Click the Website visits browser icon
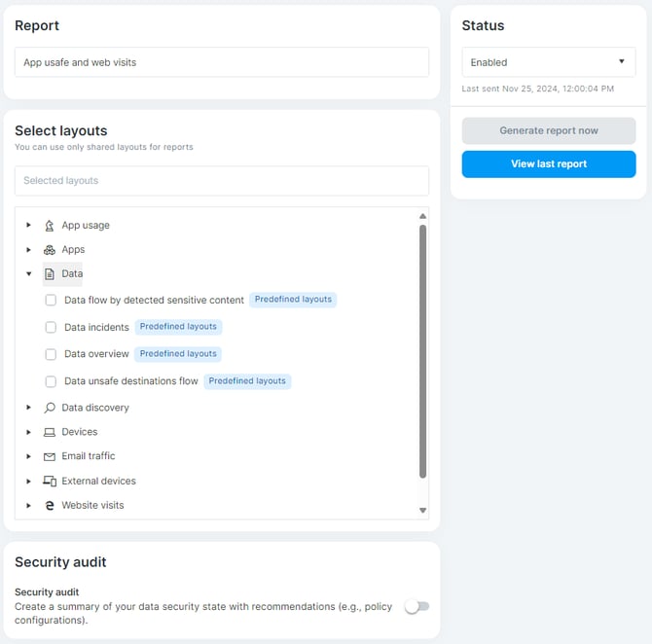 coord(50,506)
